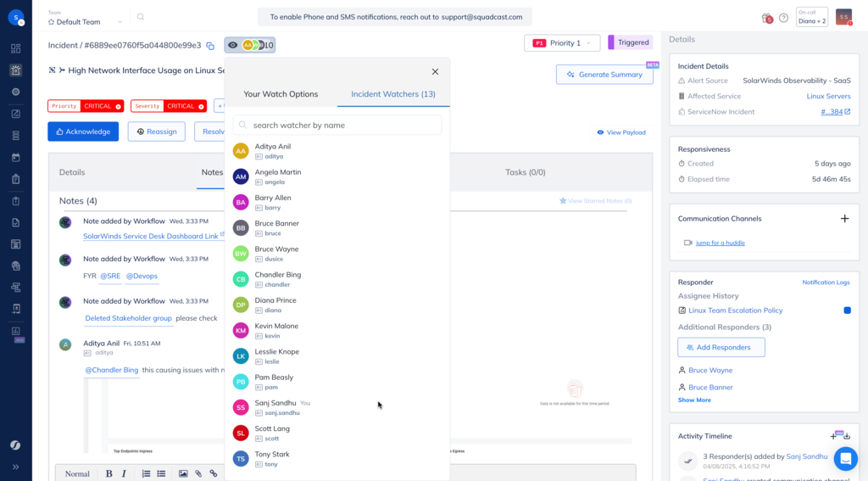Open the chat support bubble

(x=845, y=459)
